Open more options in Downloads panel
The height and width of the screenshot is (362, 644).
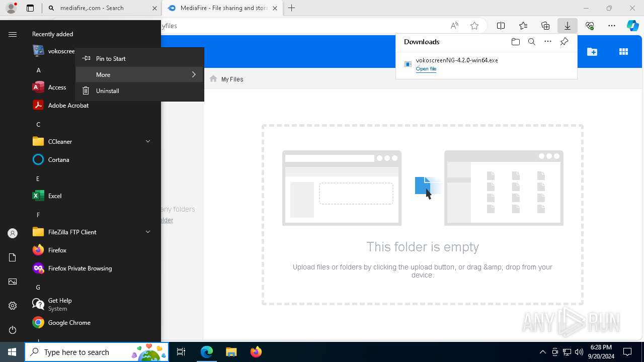[x=548, y=42]
